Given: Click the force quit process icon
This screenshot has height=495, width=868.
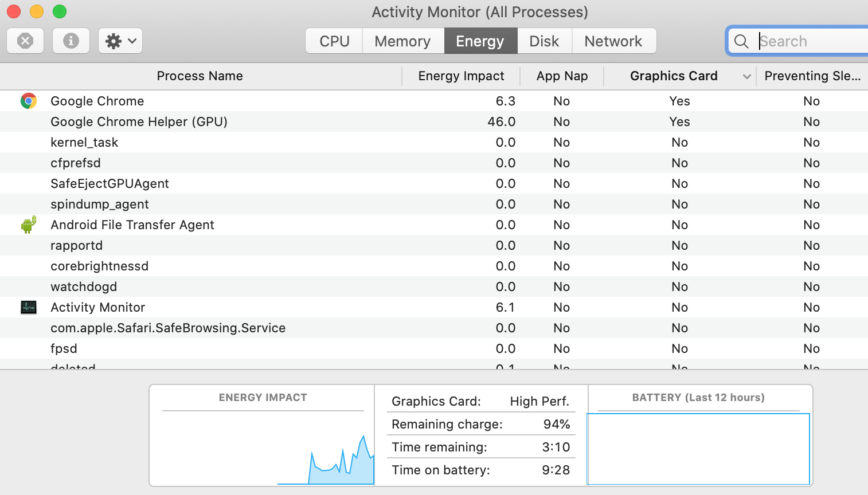Looking at the screenshot, I should pyautogui.click(x=25, y=41).
